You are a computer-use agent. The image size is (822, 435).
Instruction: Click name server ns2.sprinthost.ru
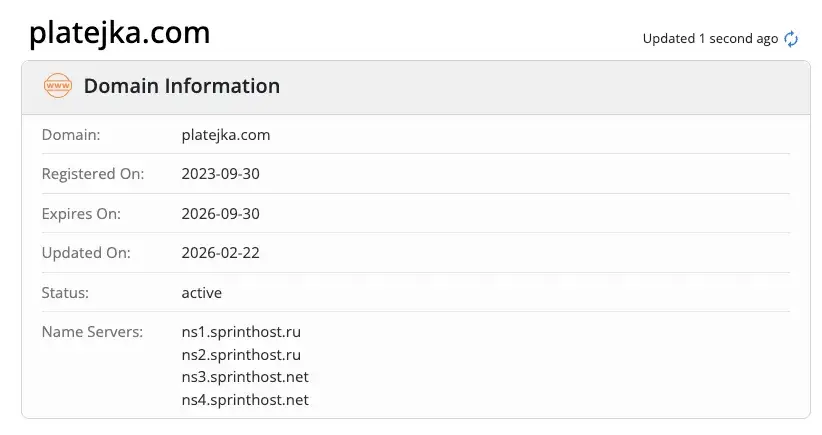pos(241,355)
